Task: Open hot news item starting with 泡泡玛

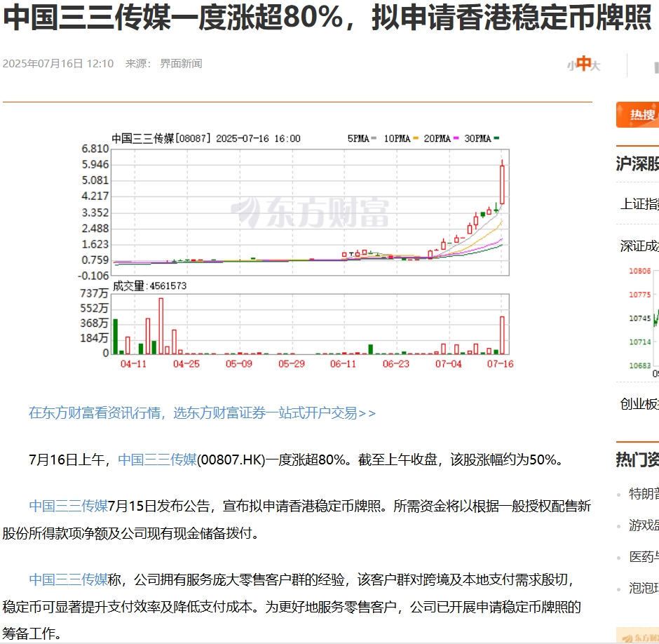Action: pos(644,588)
